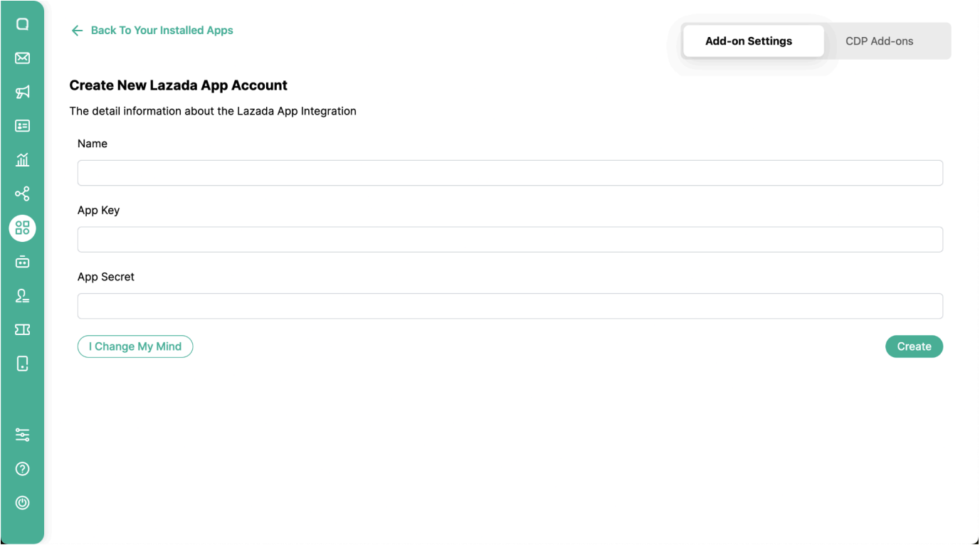Focus the Name input field

pyautogui.click(x=510, y=173)
